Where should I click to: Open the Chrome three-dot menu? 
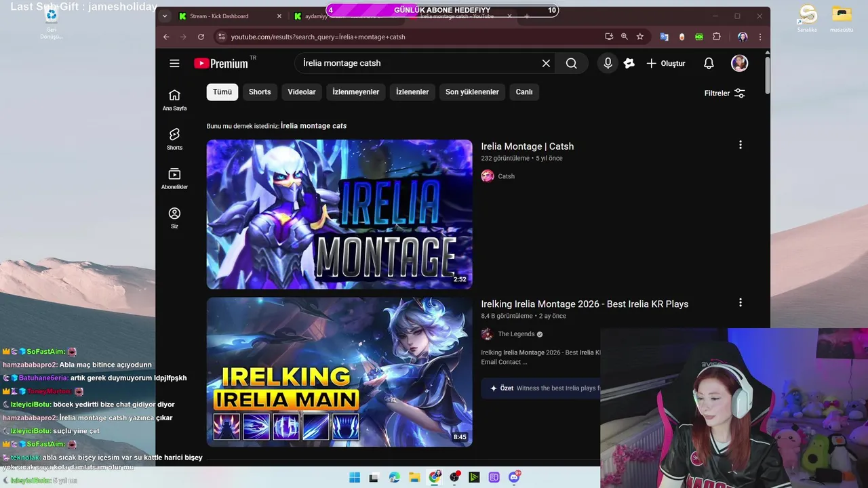(759, 37)
